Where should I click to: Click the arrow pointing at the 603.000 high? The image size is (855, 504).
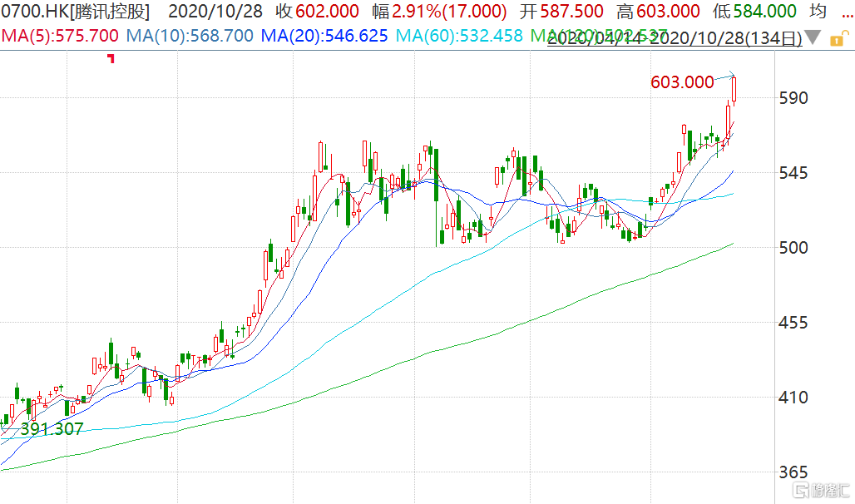click(x=727, y=75)
